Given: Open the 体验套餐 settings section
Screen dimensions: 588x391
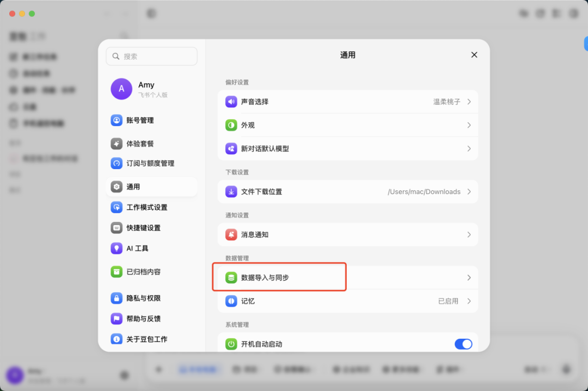Looking at the screenshot, I should [151, 144].
